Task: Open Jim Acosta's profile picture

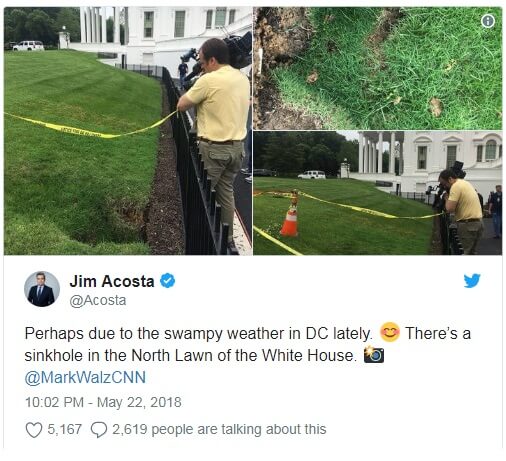Action: point(42,289)
